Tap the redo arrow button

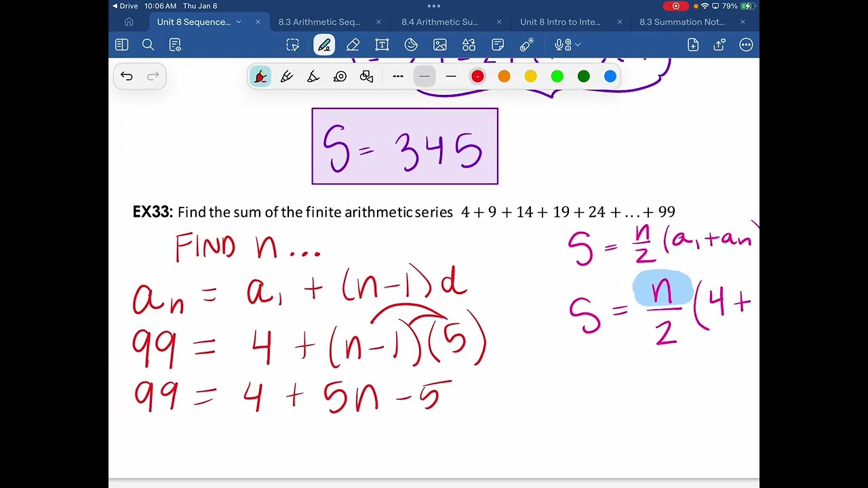(153, 76)
